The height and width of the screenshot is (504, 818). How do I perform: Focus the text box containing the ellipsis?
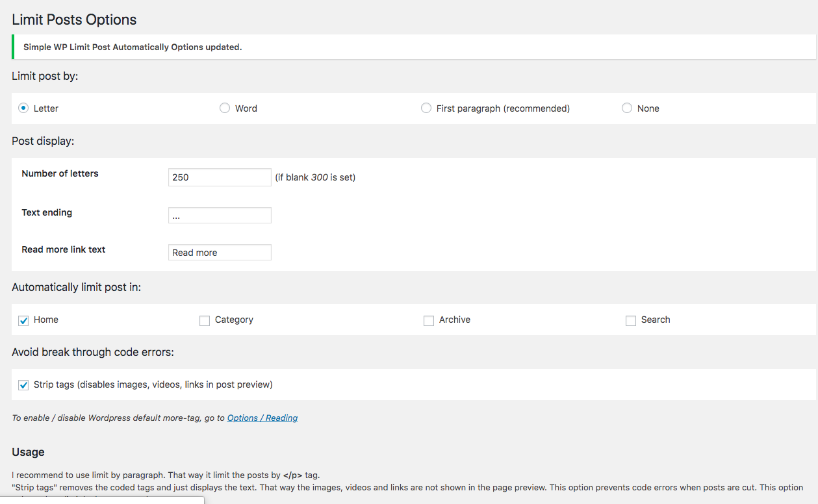pos(220,216)
